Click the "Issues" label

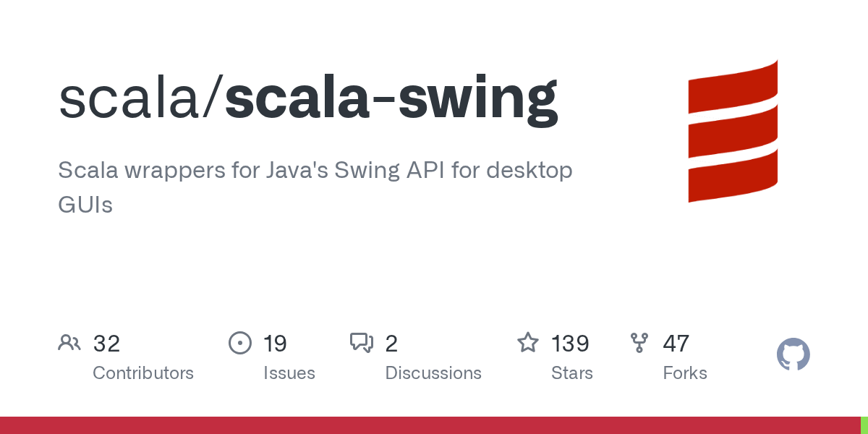pyautogui.click(x=289, y=373)
